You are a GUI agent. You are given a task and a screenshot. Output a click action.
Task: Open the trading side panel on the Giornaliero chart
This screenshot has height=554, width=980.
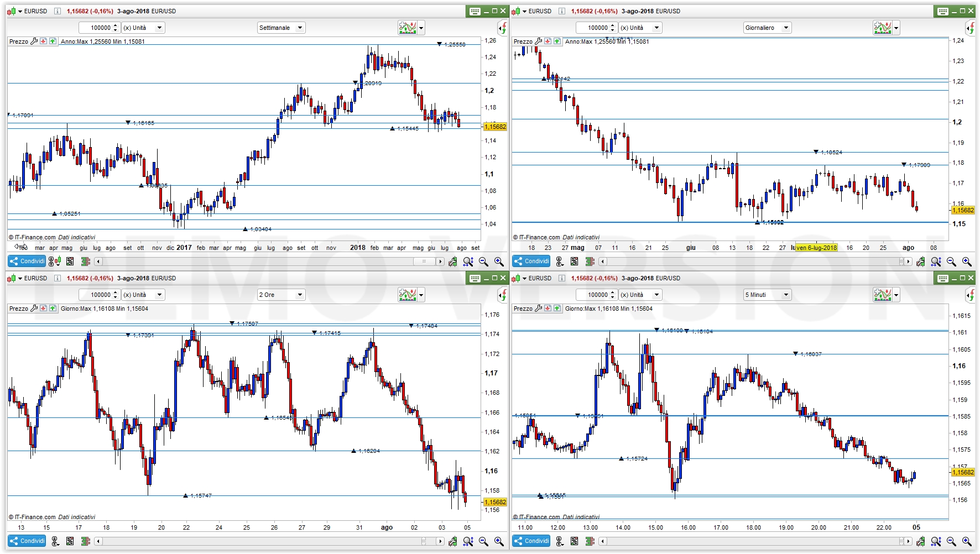(x=971, y=28)
